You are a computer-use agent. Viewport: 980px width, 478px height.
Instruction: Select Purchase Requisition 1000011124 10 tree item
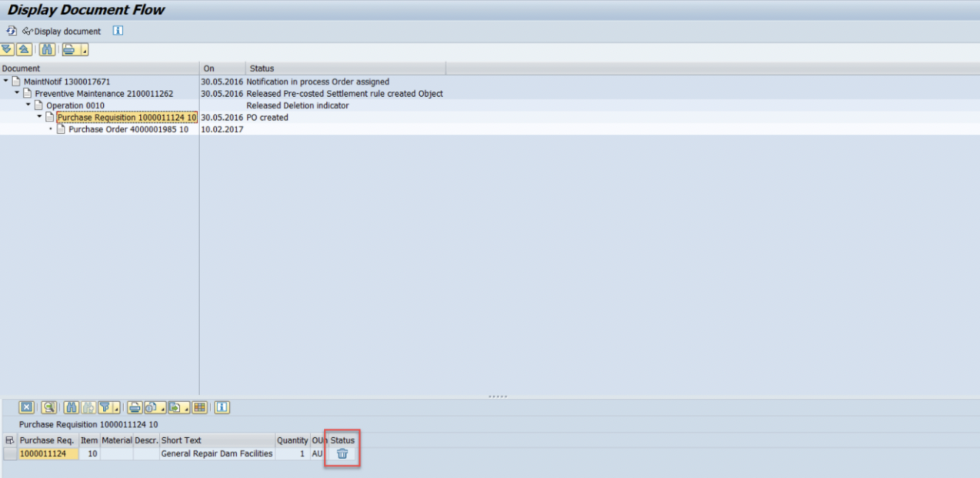126,118
